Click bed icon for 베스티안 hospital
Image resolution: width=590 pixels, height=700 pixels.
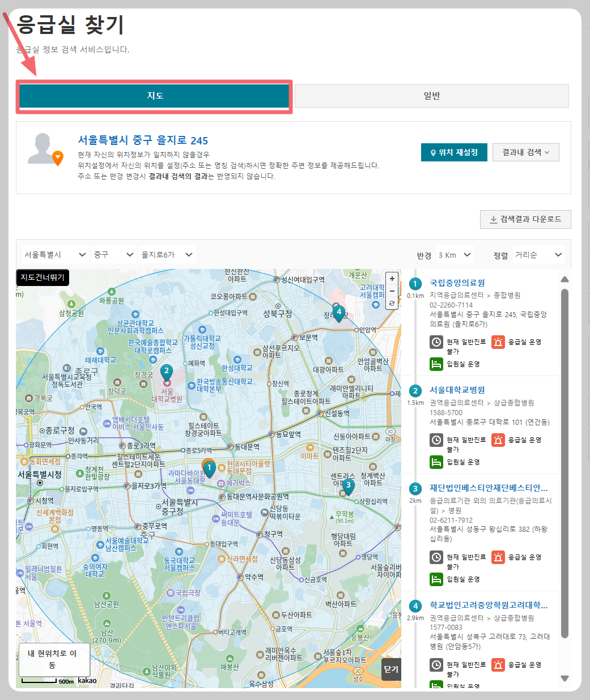tap(436, 579)
